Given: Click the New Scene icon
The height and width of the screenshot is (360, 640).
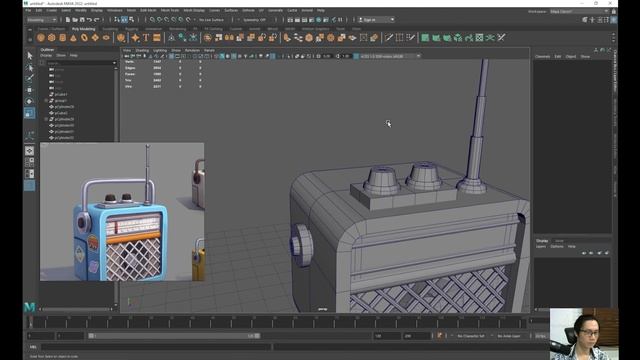Looking at the screenshot, I should tap(68, 20).
